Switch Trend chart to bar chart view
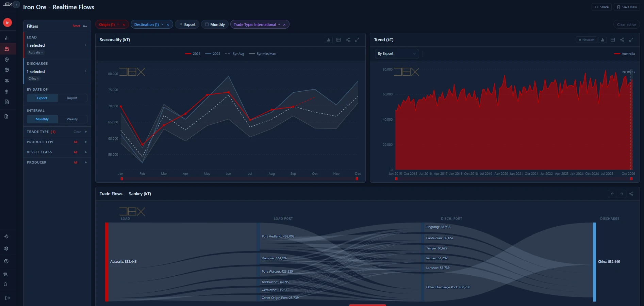Screen dimensions: 644x306 coord(602,40)
